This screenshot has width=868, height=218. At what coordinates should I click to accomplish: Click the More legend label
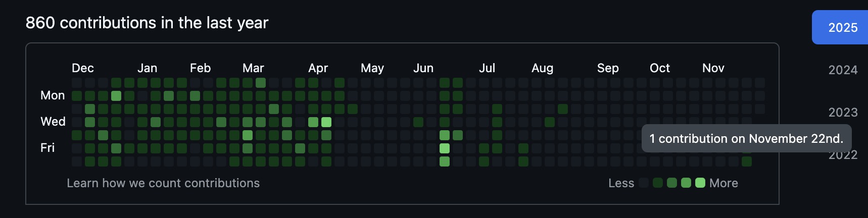coord(724,183)
